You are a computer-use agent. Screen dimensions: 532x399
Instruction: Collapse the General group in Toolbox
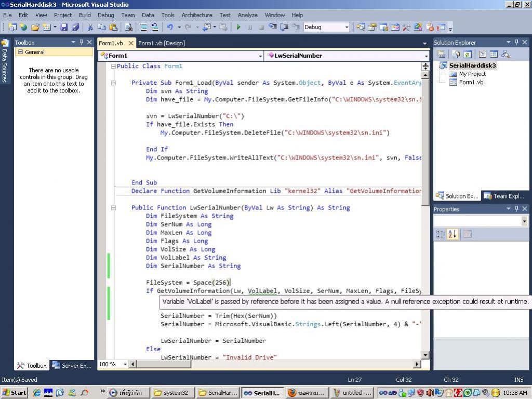point(20,52)
